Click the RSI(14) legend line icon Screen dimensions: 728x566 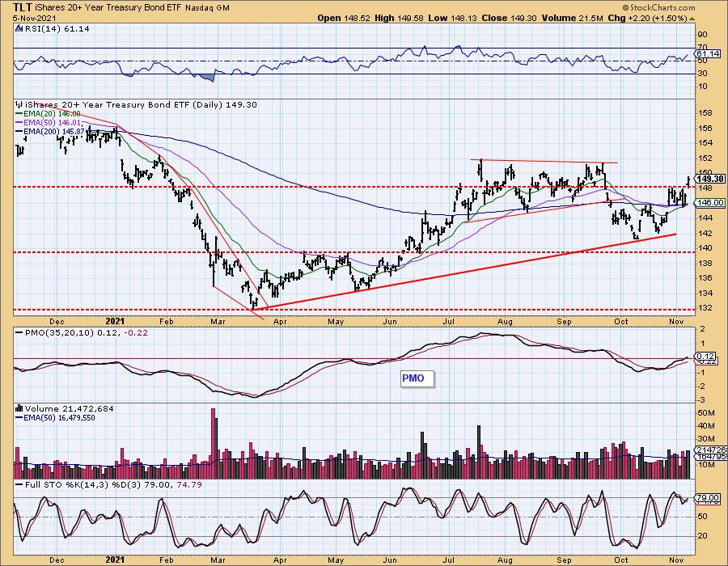(x=19, y=28)
